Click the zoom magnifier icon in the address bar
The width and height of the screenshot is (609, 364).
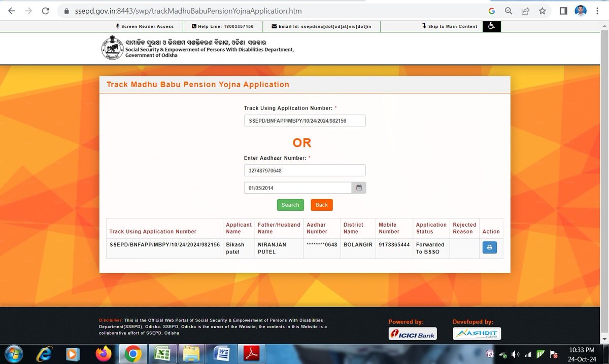click(x=509, y=11)
